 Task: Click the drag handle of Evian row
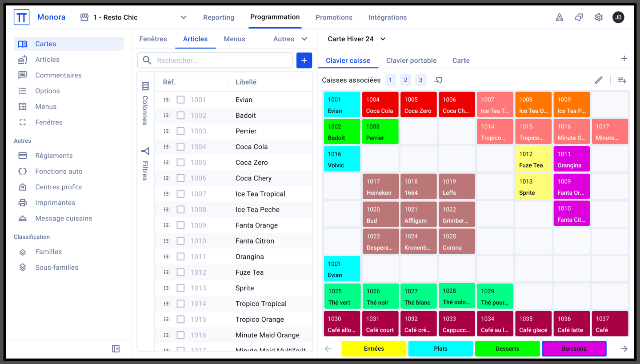(167, 100)
